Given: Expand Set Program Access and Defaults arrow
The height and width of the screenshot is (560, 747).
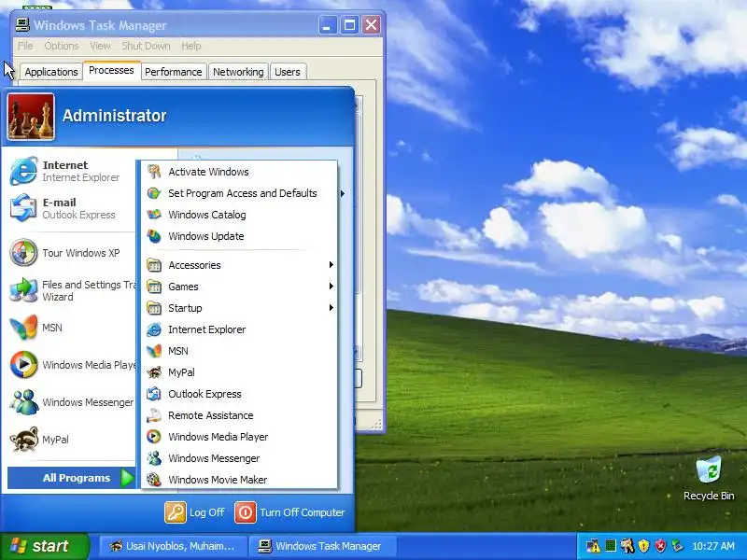Looking at the screenshot, I should click(342, 193).
